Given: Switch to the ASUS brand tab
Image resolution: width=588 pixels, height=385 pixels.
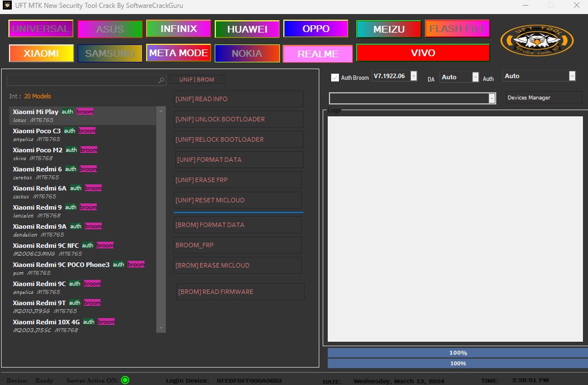Looking at the screenshot, I should pos(110,29).
